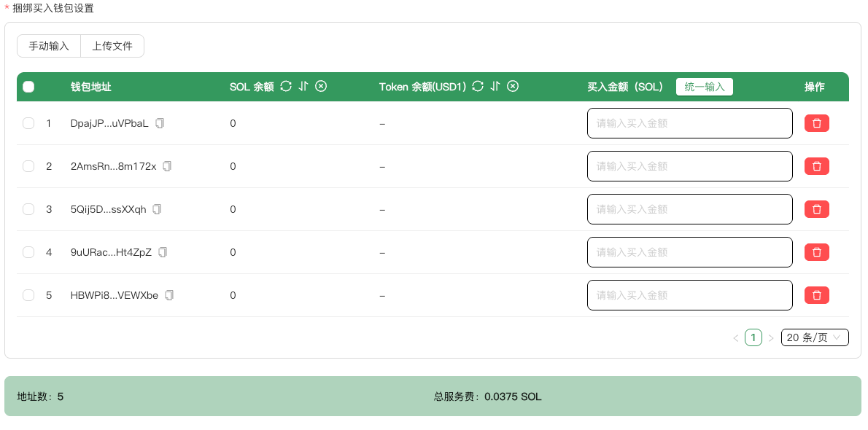Click the clear icon beside Token 余额
Viewport: 868px width, 430px height.
[513, 87]
